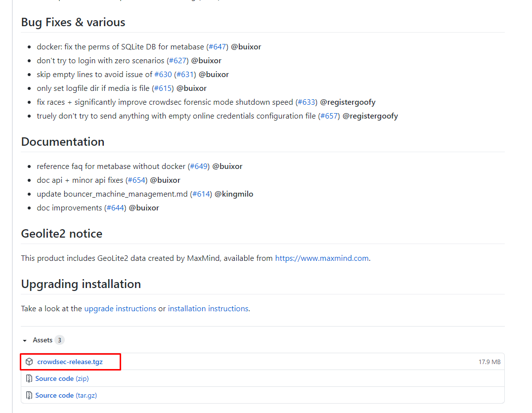Open issue #630 link

pyautogui.click(x=163, y=75)
